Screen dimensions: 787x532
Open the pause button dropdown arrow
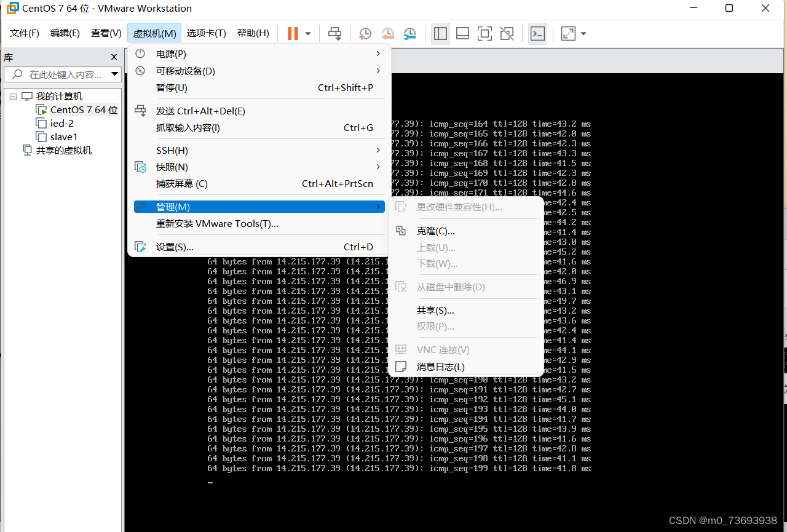point(307,33)
